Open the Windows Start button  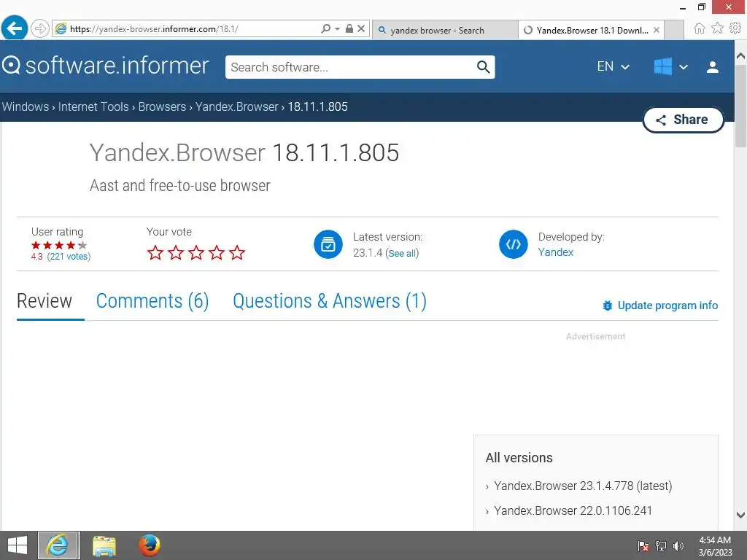[x=18, y=545]
